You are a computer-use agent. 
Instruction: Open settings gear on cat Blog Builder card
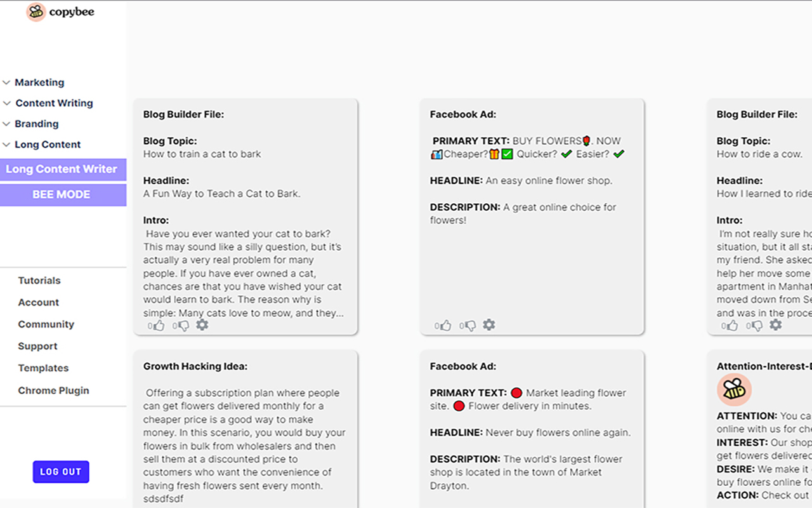click(x=202, y=325)
